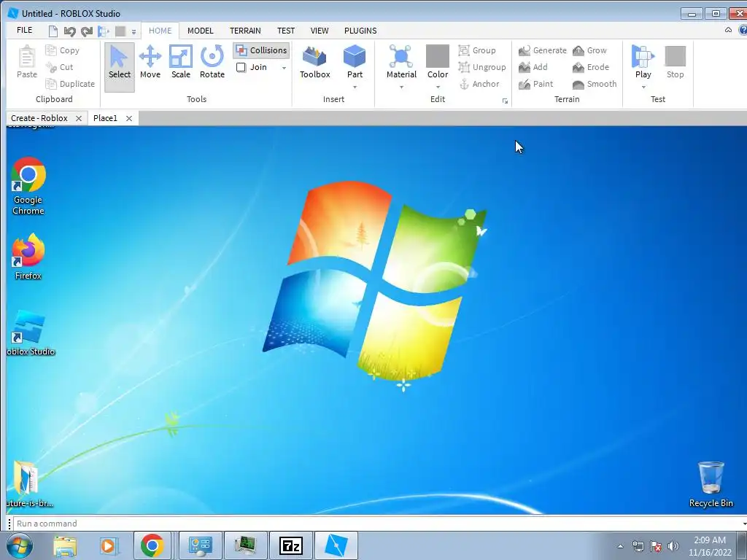Click the Roblox Studio desktop shortcut

[x=31, y=332]
